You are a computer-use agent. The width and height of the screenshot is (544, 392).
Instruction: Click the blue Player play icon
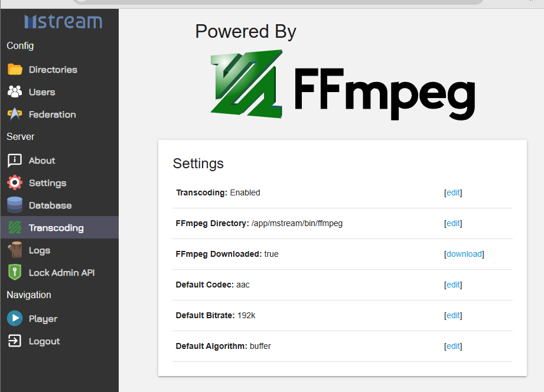tap(15, 318)
